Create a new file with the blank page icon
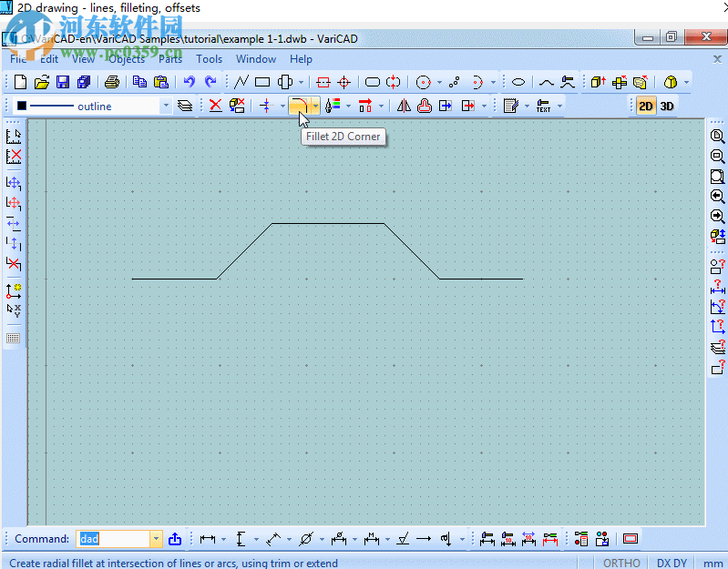728x569 pixels. 20,82
